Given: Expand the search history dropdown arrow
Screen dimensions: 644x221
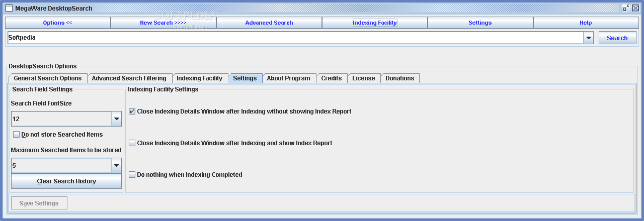Looking at the screenshot, I should pos(589,38).
